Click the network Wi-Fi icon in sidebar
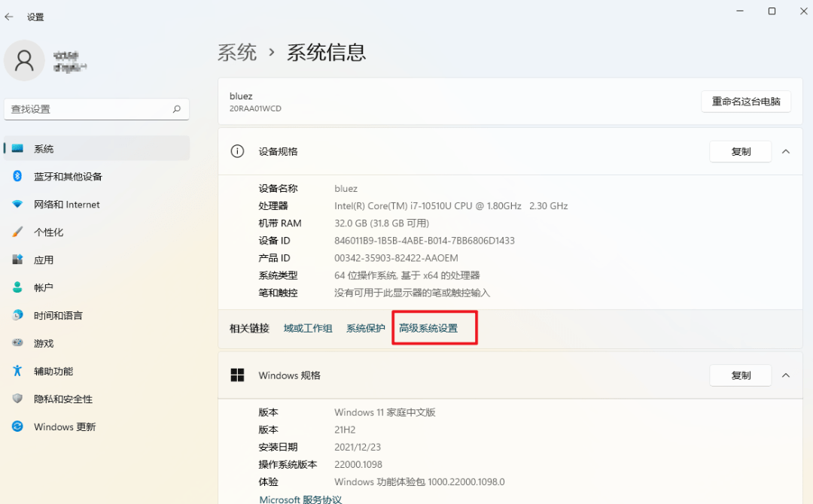813x504 pixels. coord(17,204)
